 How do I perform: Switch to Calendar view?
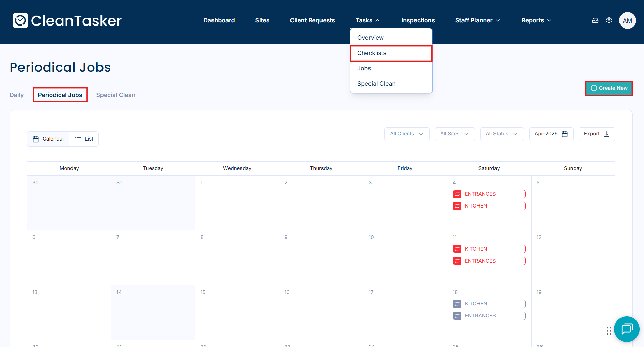point(49,139)
